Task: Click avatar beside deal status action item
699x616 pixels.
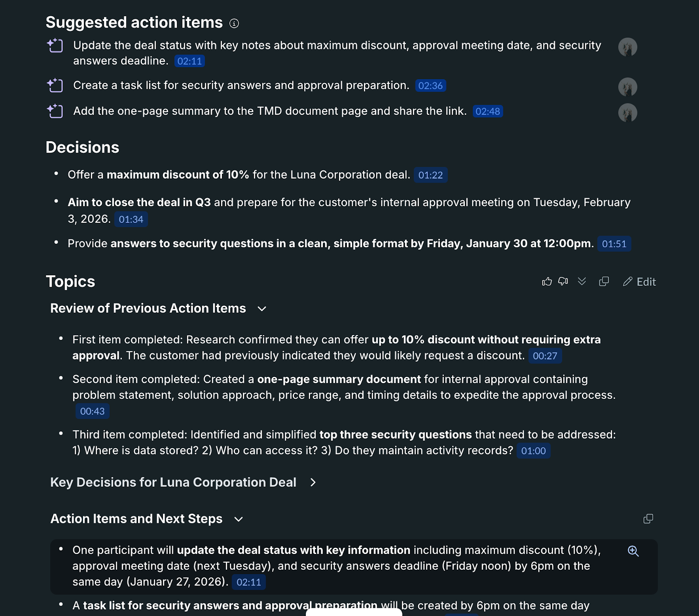Action: click(628, 47)
